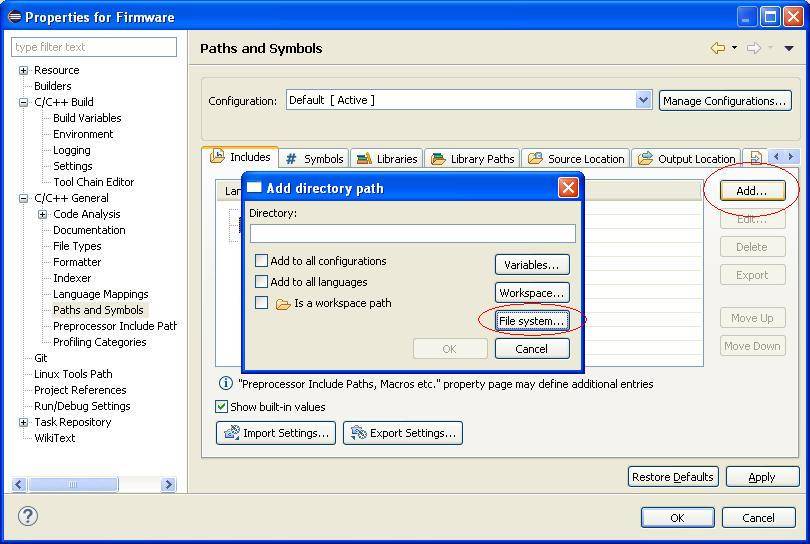Select WikiText tree item

55,439
